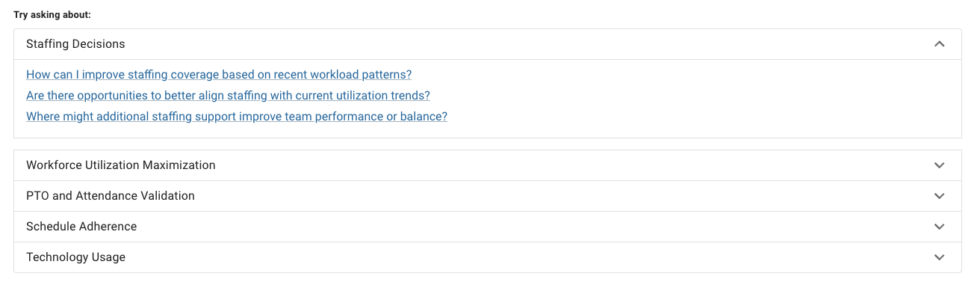980x291 pixels.
Task: Click the Technology Usage chevron icon
Action: point(940,257)
